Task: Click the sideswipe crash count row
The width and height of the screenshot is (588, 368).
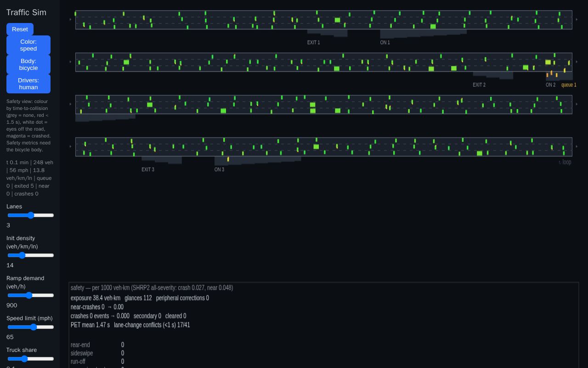Action: (x=97, y=353)
